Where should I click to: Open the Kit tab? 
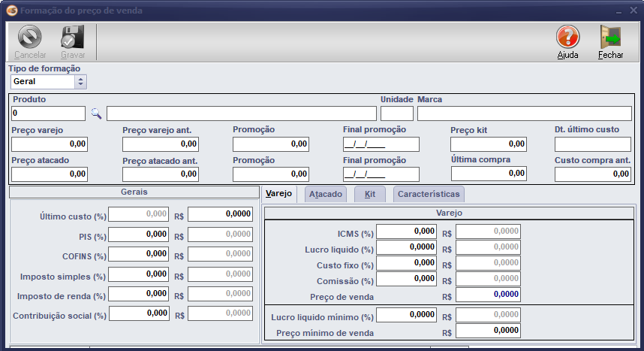370,194
